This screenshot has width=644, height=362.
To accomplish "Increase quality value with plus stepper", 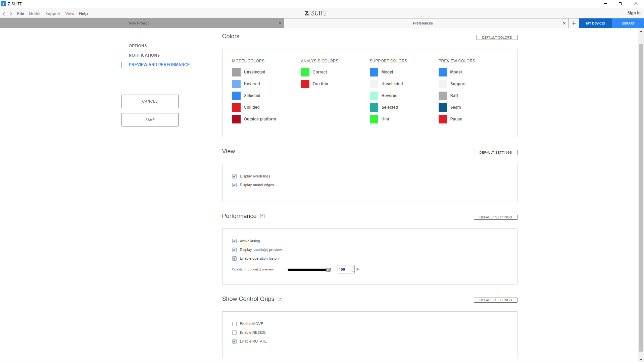I will pos(353,267).
